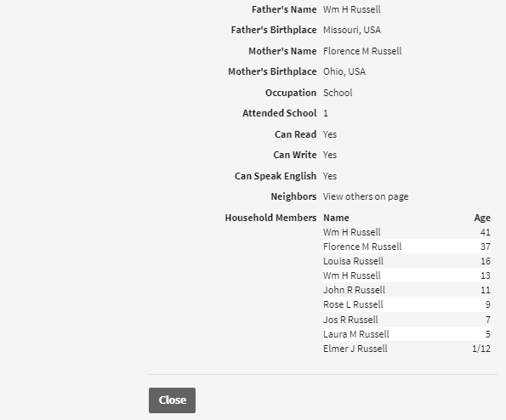
Task: Click the Household Members label
Action: tap(270, 218)
